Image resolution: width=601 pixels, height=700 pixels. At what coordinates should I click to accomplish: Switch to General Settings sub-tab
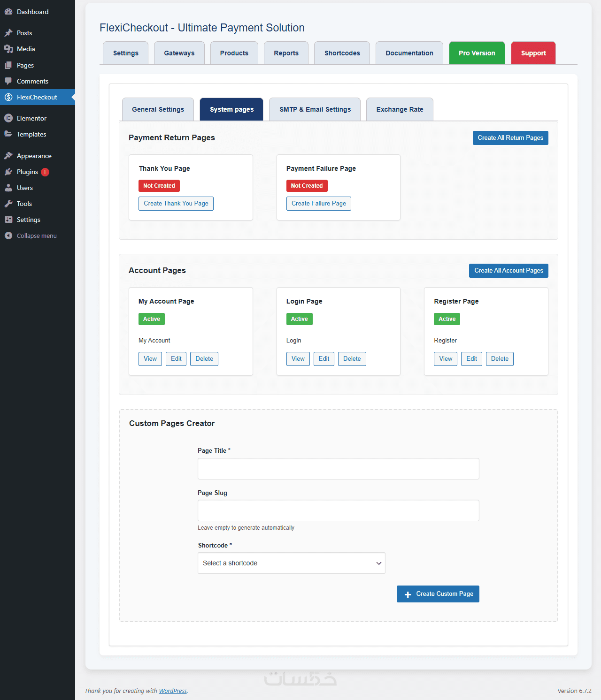coord(158,109)
